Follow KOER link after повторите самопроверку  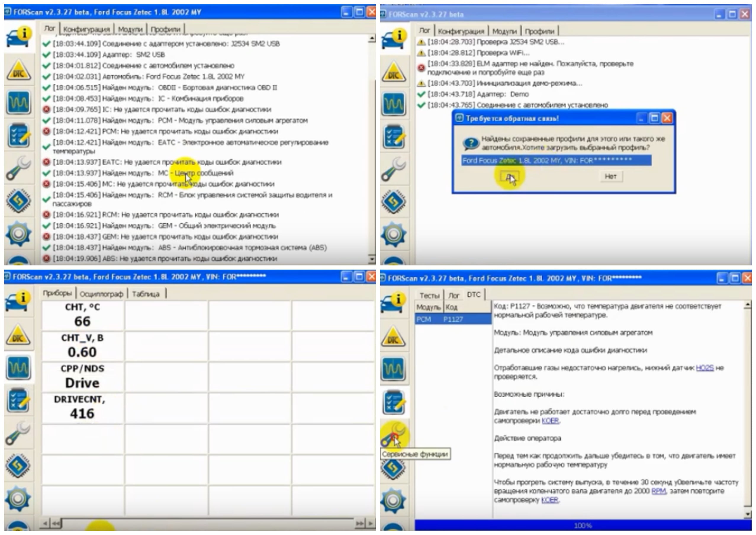coord(550,500)
